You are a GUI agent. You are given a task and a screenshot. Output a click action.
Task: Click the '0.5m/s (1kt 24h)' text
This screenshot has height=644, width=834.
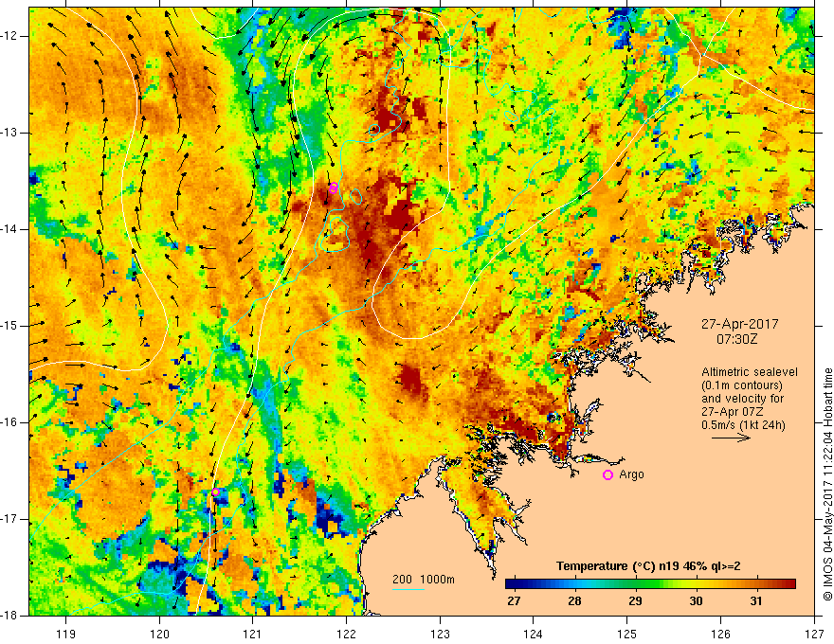pos(743,425)
